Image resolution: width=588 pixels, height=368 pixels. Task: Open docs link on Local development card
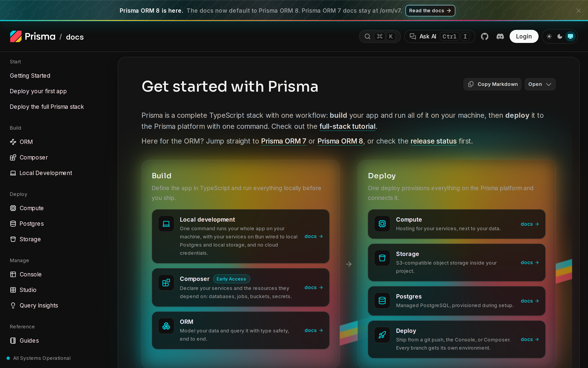coord(314,236)
